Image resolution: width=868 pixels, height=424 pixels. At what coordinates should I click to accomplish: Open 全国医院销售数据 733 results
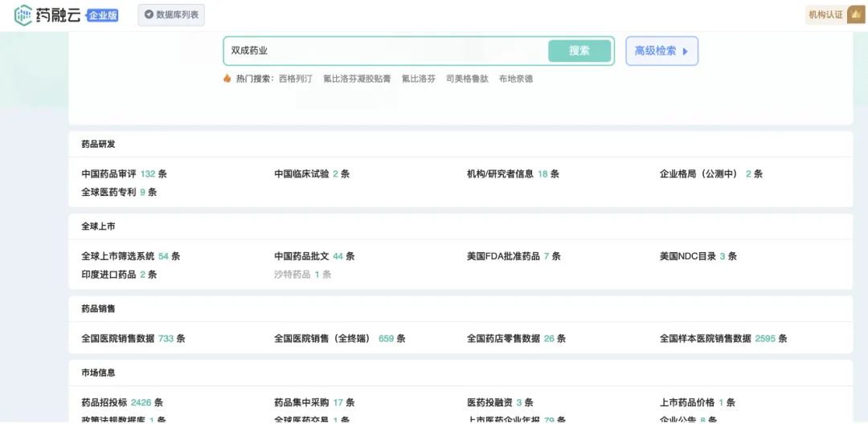(133, 338)
